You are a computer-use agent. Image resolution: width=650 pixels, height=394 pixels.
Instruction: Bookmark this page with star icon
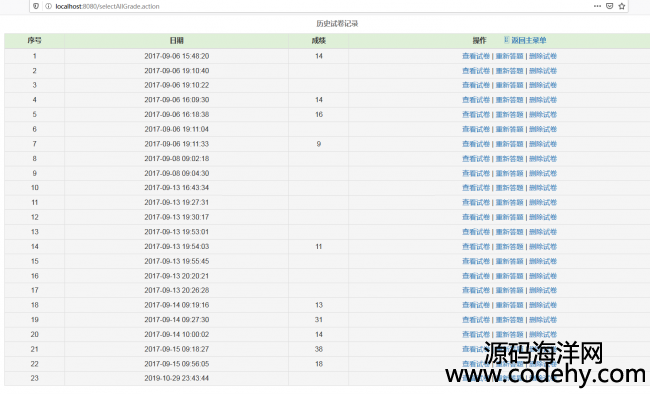tap(621, 6)
